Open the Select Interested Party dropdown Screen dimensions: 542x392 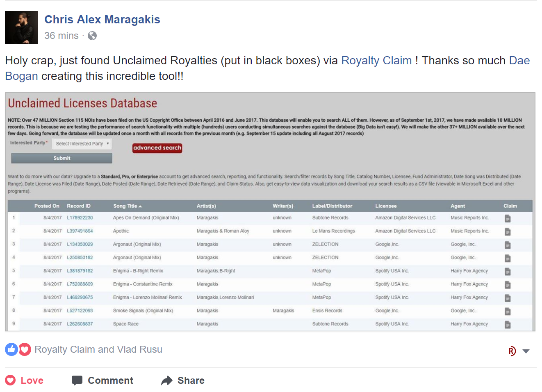pyautogui.click(x=82, y=144)
